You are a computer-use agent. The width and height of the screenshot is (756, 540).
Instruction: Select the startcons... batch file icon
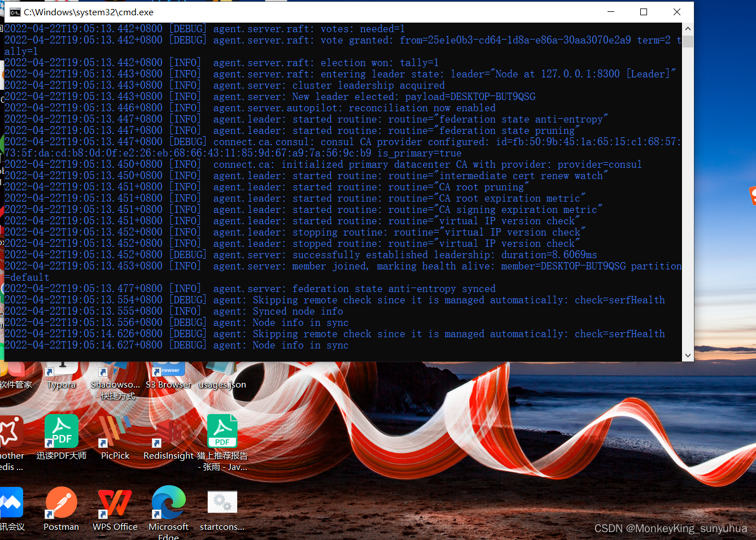[x=222, y=503]
